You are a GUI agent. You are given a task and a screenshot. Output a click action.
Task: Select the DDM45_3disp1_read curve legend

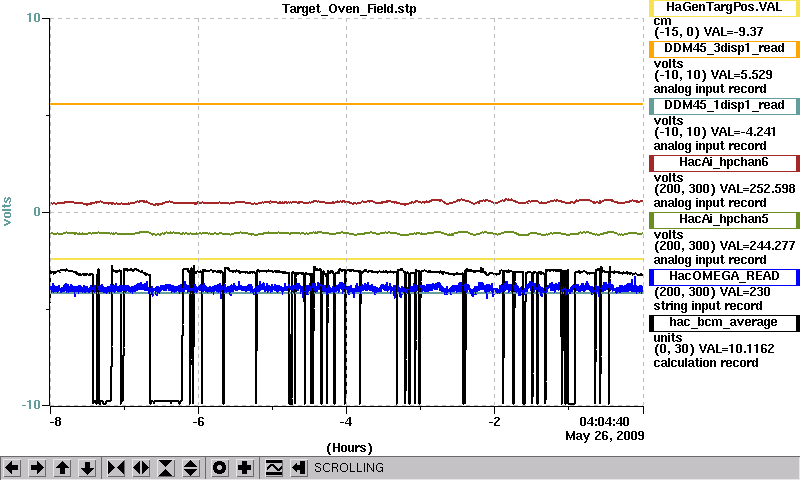724,48
